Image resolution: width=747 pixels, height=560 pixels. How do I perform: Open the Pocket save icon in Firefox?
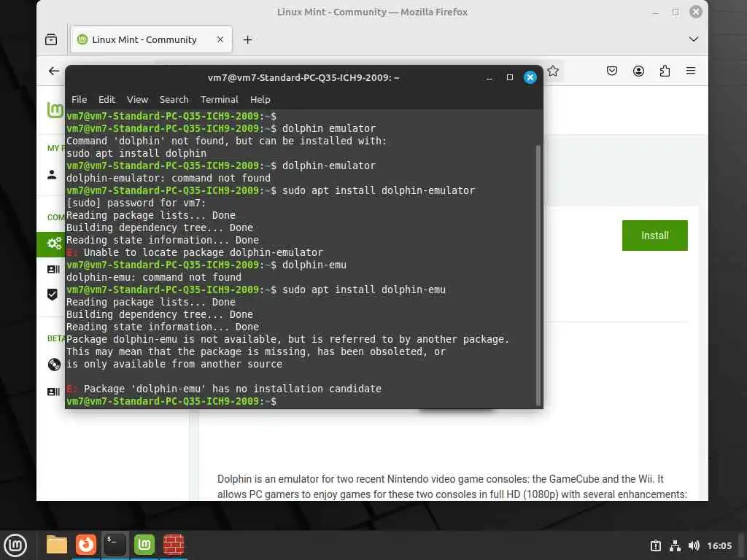[x=612, y=71]
